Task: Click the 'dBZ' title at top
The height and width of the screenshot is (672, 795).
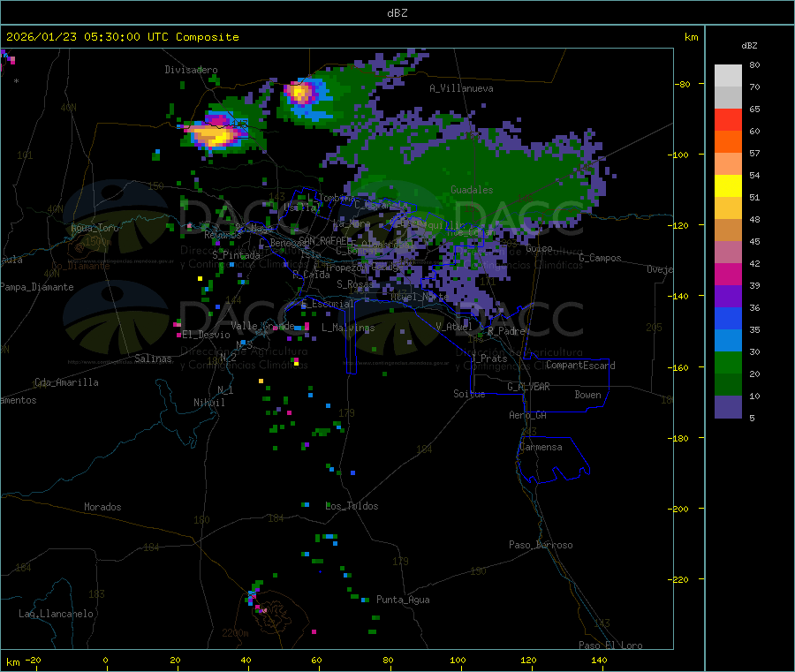Action: click(x=397, y=13)
